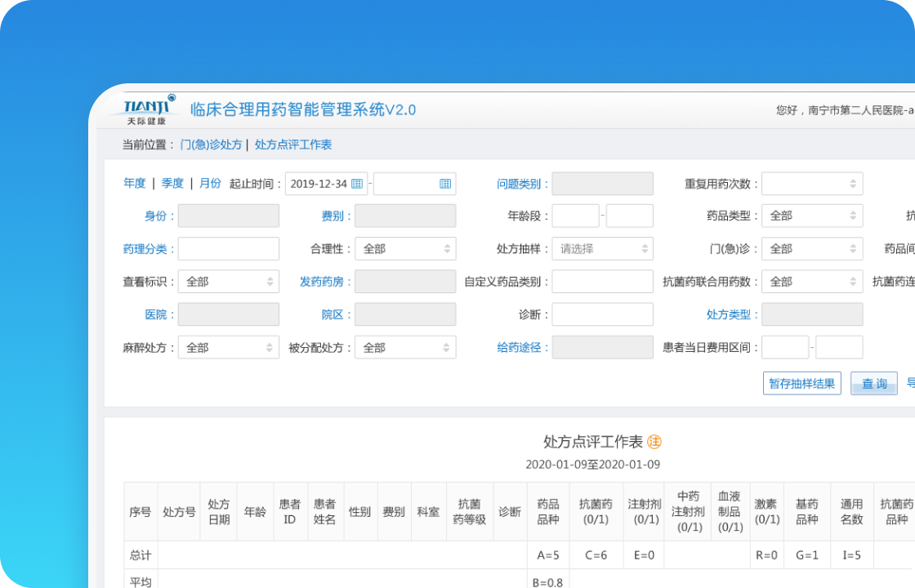Click the 自定义药品类别 input field
915x588 pixels.
(x=603, y=282)
